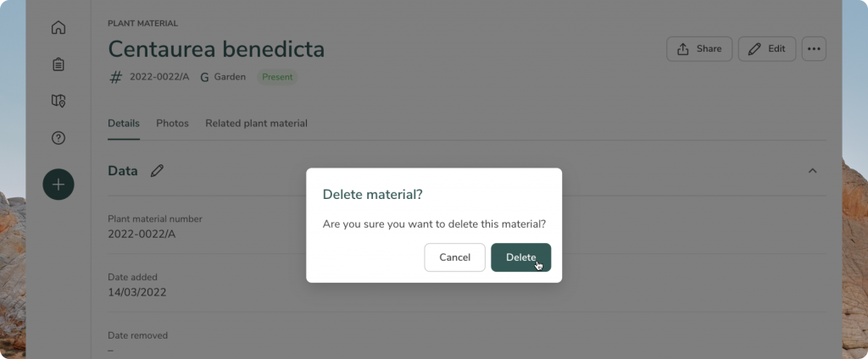Confirm deletion with the Delete button

point(520,257)
